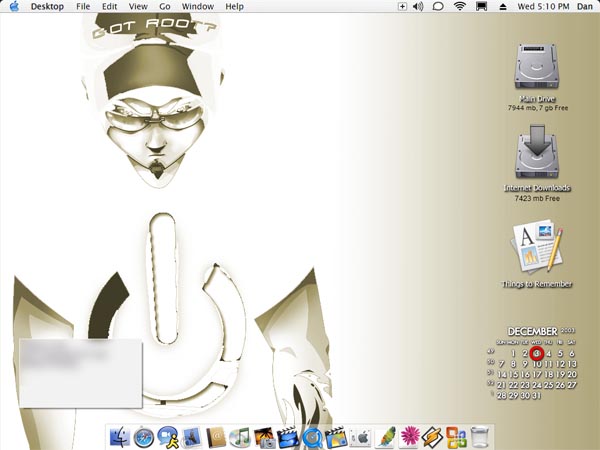Image resolution: width=600 pixels, height=450 pixels.
Task: Click the display monitor menu bar icon
Action: tap(481, 7)
